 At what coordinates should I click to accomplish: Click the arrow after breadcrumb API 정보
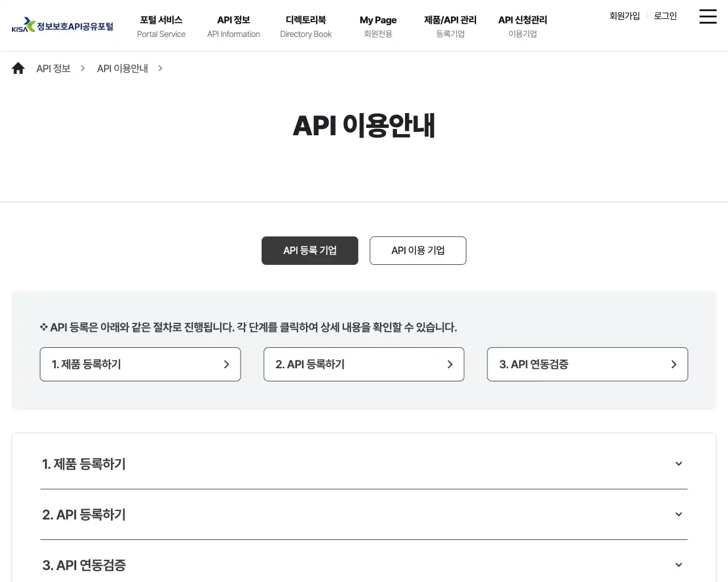tap(82, 68)
